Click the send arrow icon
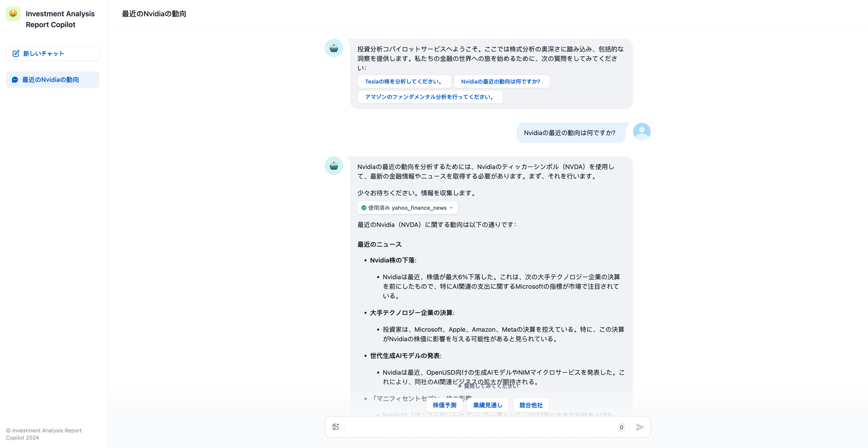This screenshot has width=868, height=448. [x=640, y=427]
